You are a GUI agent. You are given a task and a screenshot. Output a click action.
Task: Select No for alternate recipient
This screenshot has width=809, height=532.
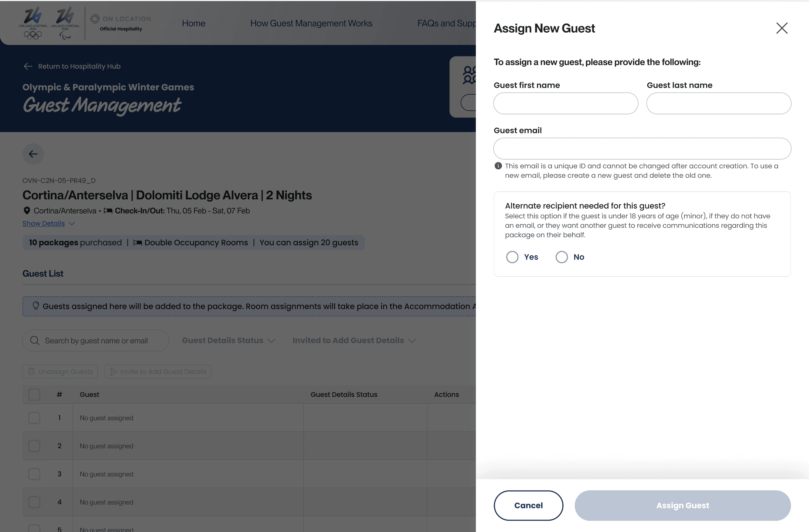point(562,257)
